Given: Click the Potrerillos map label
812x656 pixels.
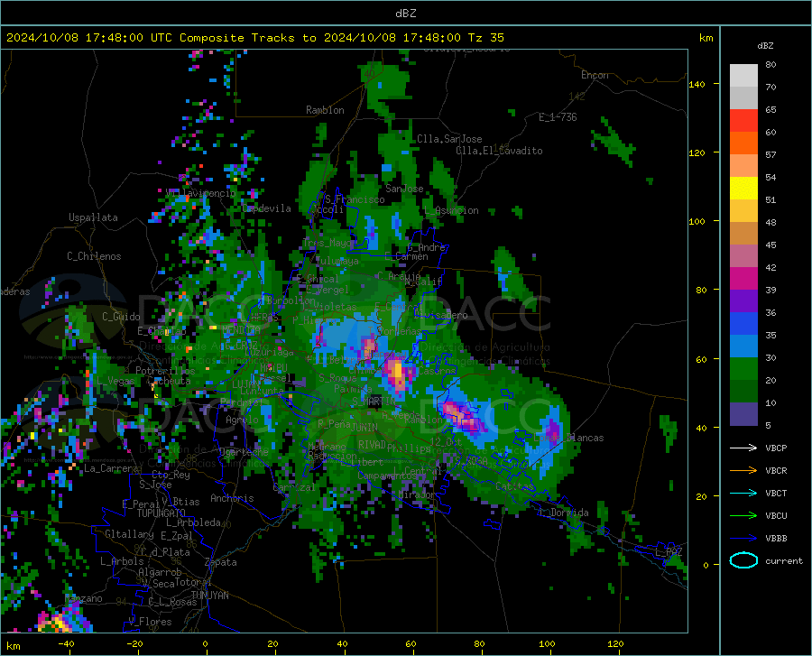Looking at the screenshot, I should point(165,371).
